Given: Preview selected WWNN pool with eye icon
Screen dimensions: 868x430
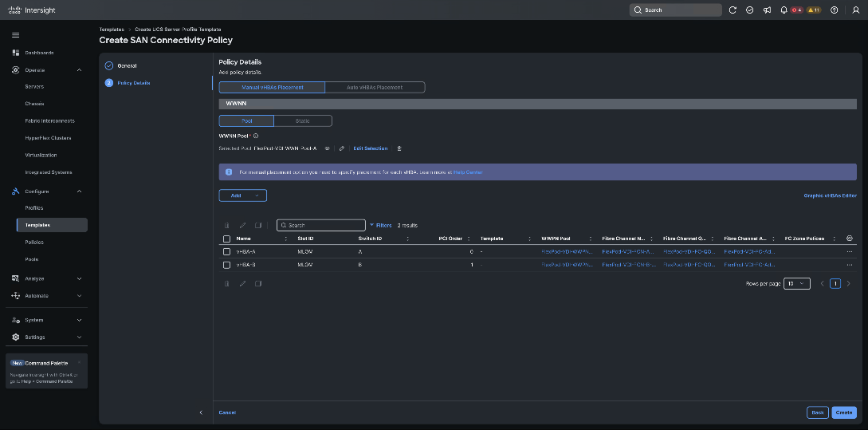Looking at the screenshot, I should pyautogui.click(x=327, y=148).
